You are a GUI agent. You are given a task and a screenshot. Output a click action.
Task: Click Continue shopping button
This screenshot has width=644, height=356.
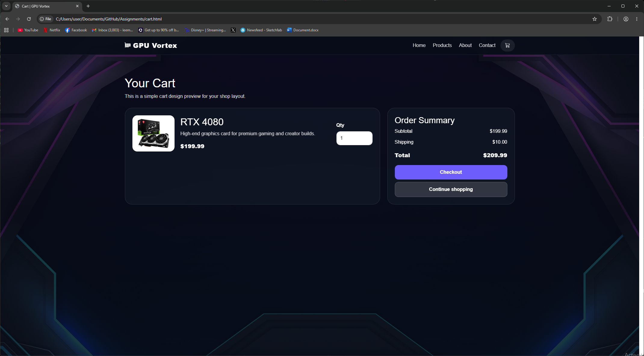[451, 189]
